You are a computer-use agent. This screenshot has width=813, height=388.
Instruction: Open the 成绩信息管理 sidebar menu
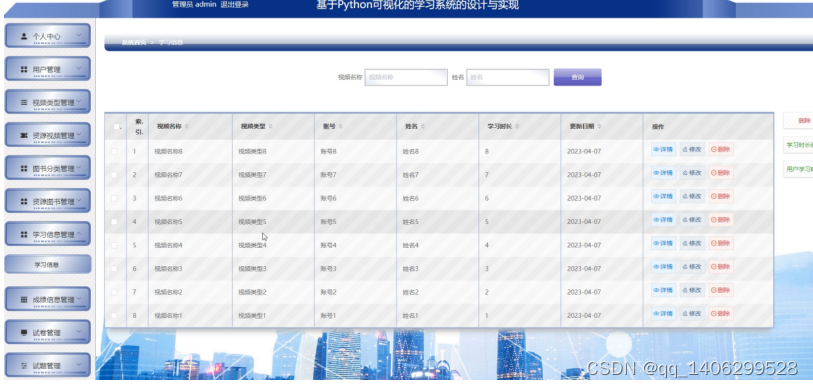point(48,299)
